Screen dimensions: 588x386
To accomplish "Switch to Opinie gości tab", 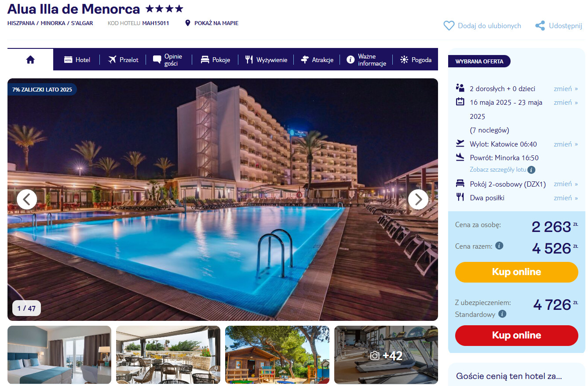I will pos(168,60).
